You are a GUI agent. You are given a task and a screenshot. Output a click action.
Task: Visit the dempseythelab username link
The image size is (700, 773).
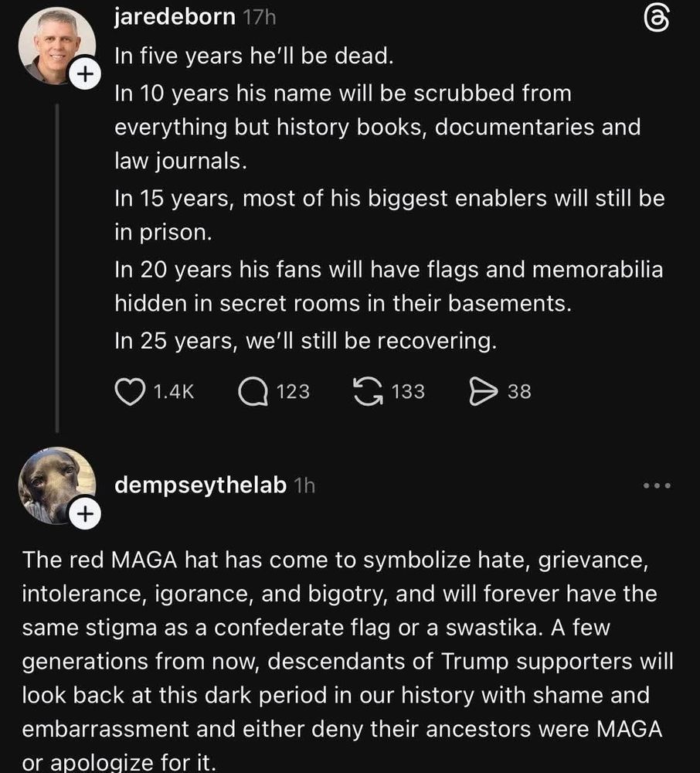(200, 485)
